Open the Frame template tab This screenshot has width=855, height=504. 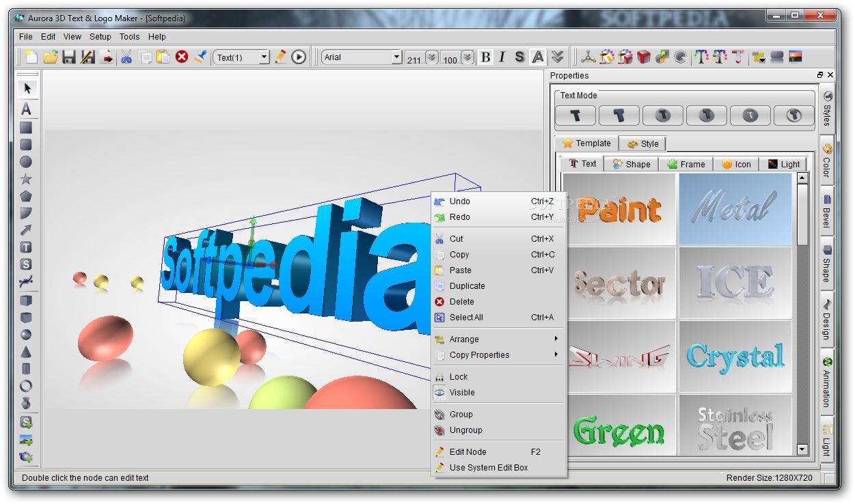(x=686, y=164)
